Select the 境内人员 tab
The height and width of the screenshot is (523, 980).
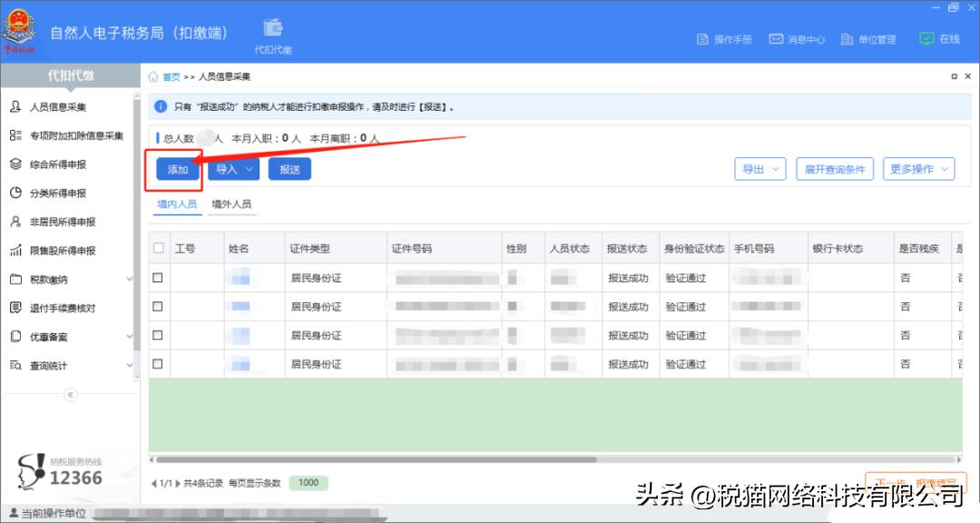click(176, 203)
